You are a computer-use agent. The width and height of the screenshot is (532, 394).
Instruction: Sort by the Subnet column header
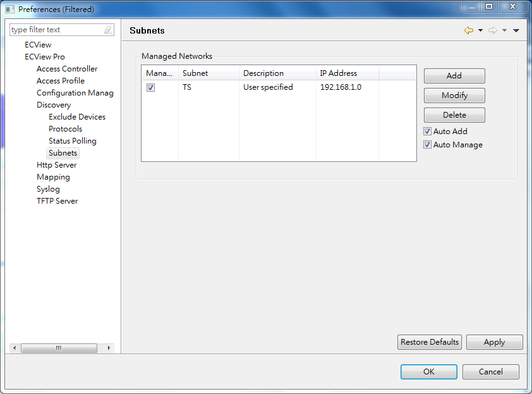209,73
